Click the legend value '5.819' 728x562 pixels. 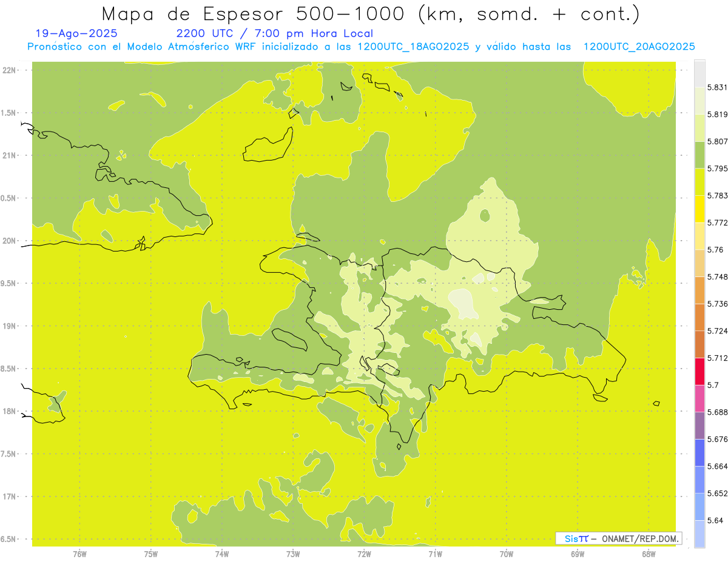[x=718, y=115]
